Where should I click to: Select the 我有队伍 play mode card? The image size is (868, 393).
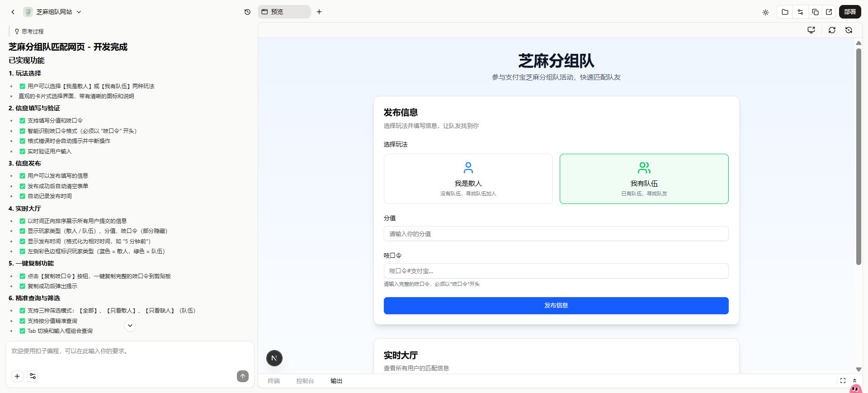[644, 179]
